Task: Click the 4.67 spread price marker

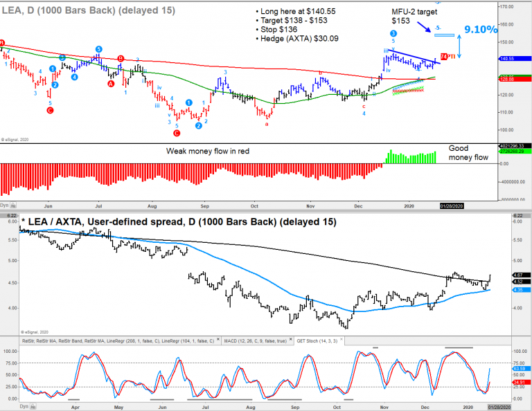Action: point(522,275)
